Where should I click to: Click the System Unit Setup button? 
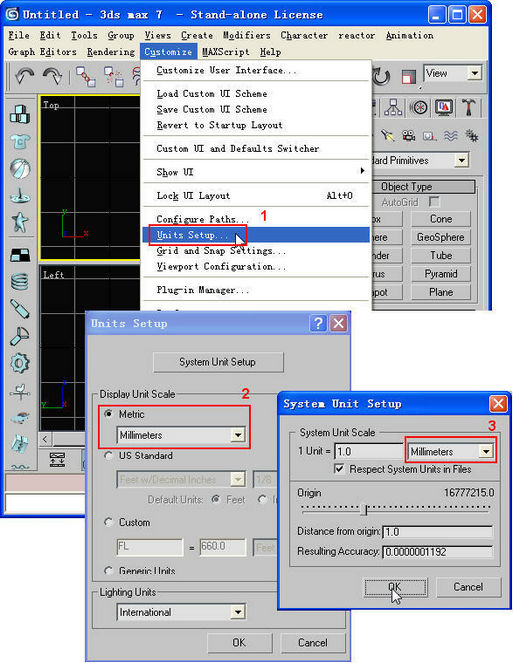[x=218, y=362]
